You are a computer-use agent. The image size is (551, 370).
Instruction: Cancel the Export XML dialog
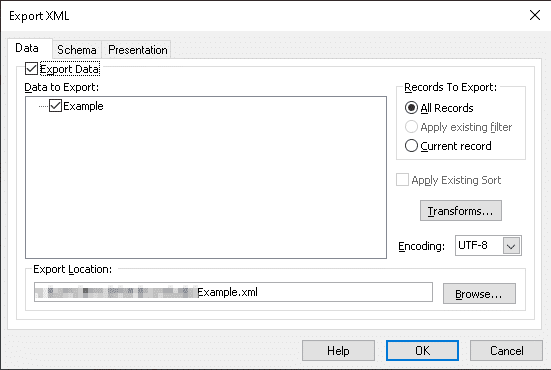click(x=506, y=350)
